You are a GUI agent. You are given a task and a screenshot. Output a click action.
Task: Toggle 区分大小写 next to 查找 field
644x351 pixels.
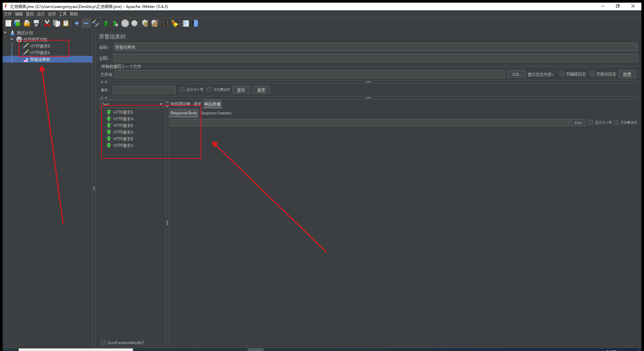(x=182, y=89)
